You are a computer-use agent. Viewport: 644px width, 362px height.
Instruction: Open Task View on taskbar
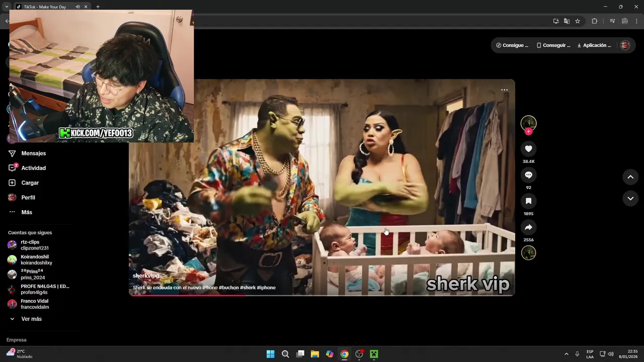click(x=300, y=354)
